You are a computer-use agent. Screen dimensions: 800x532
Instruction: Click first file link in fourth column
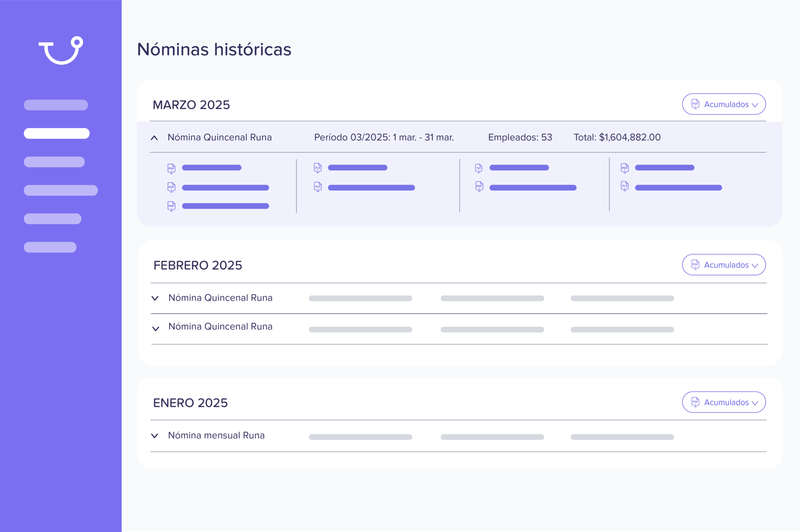[665, 168]
